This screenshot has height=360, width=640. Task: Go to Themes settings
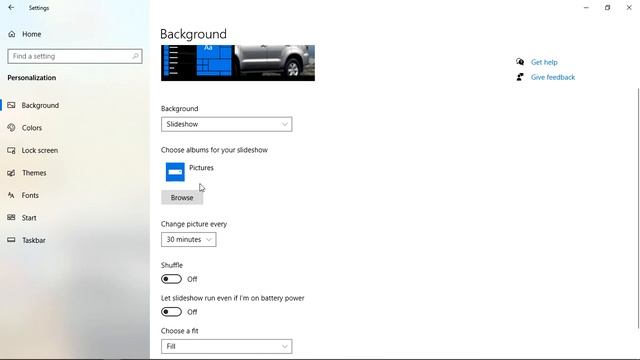(34, 173)
